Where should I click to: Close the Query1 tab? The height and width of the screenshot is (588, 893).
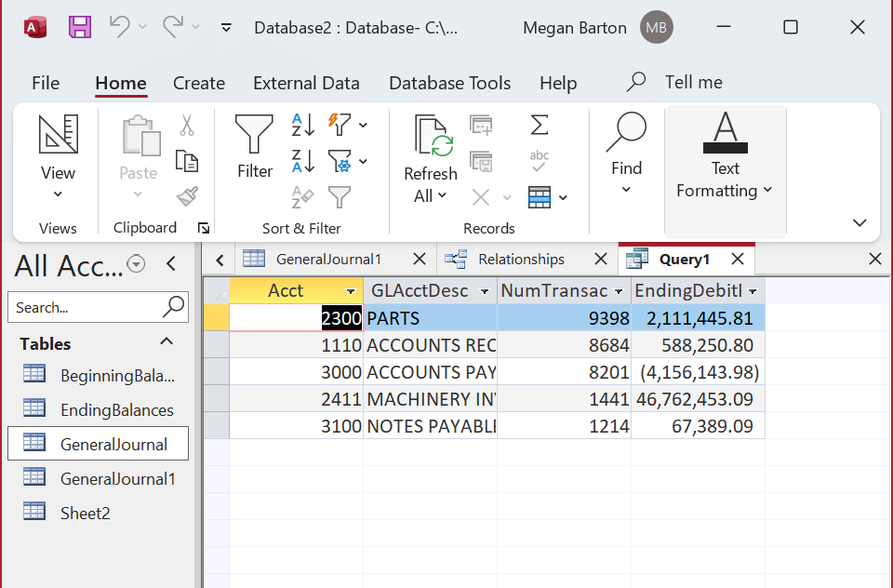[x=738, y=259]
